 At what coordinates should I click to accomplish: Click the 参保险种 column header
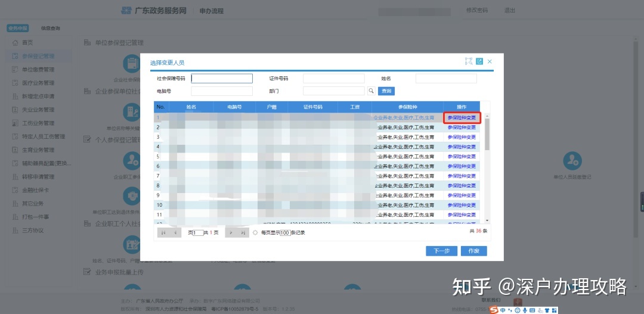[x=407, y=107]
